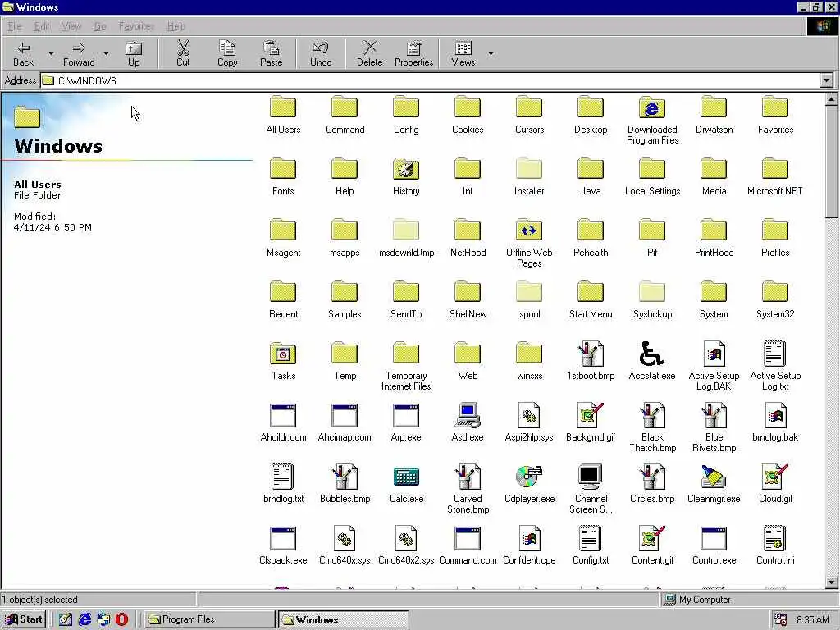Open the Views dropdown arrow
The image size is (840, 630).
click(491, 53)
